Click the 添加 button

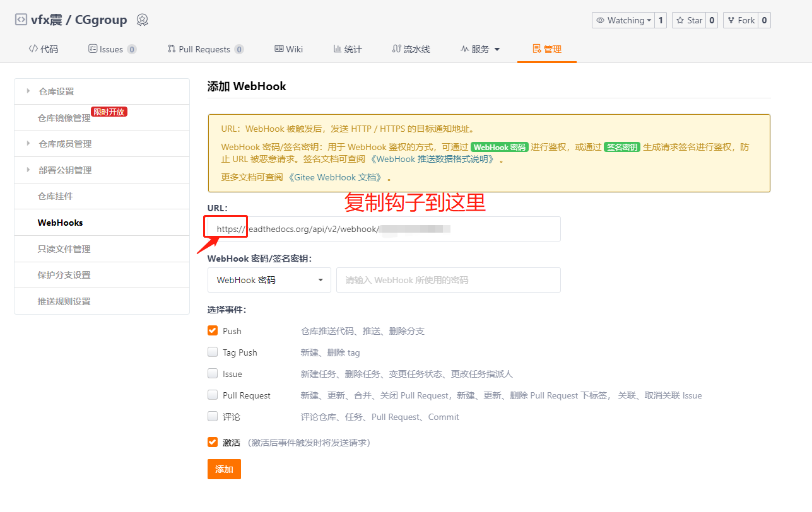pos(224,469)
